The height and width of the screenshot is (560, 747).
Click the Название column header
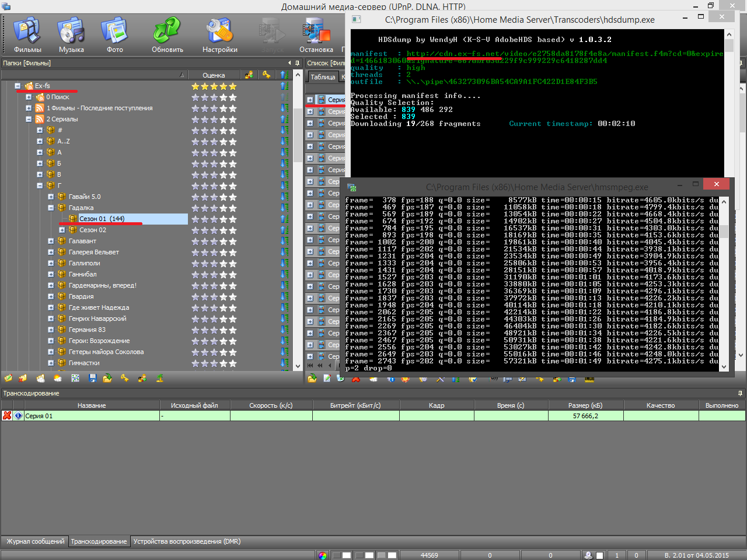tap(92, 405)
